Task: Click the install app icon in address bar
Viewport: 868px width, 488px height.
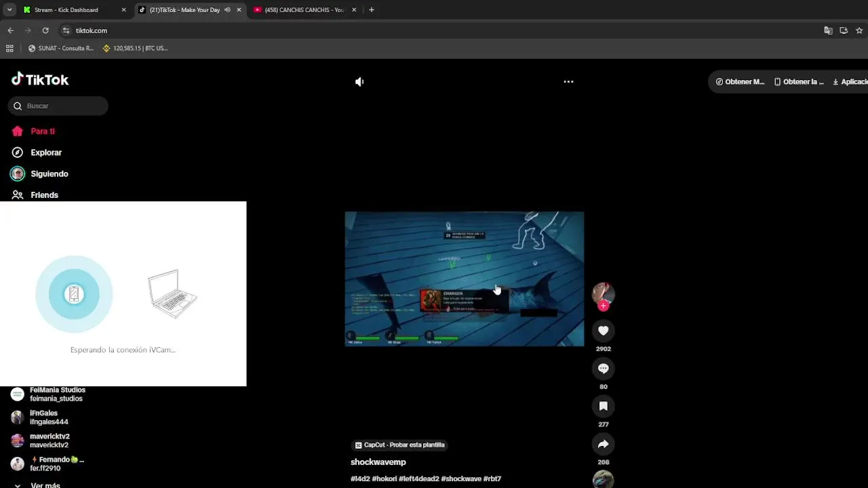Action: (x=844, y=30)
